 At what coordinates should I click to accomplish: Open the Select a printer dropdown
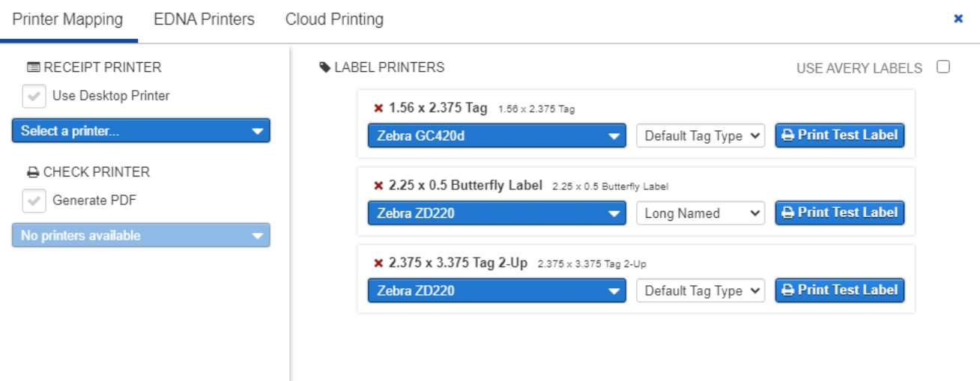(141, 131)
